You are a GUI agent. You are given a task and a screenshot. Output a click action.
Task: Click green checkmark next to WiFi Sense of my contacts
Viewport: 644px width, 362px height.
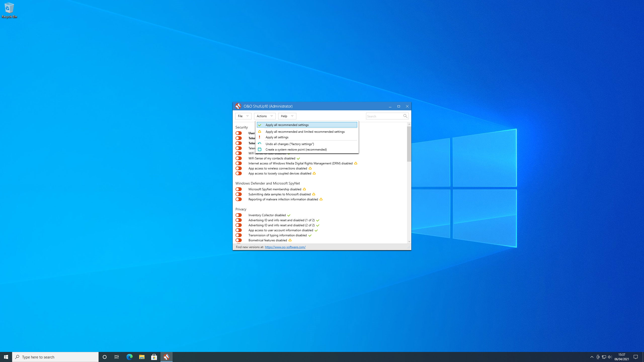tap(298, 158)
